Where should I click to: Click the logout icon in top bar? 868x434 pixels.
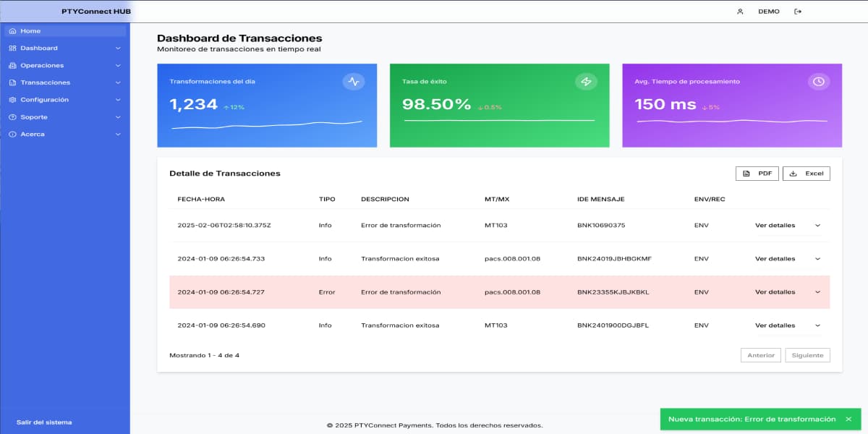click(798, 12)
